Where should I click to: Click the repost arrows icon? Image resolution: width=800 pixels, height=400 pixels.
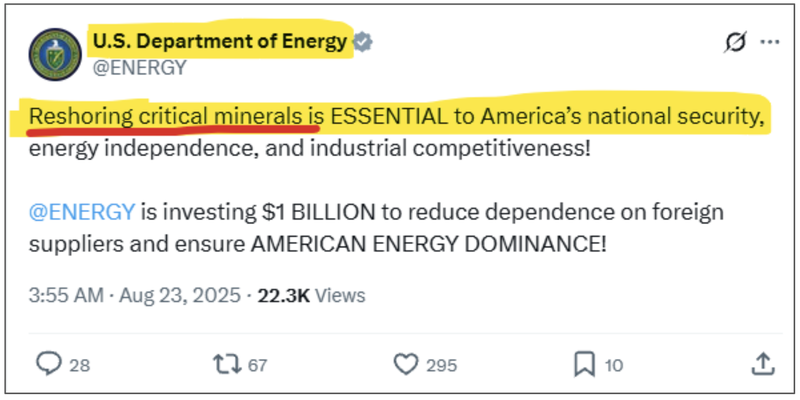pyautogui.click(x=227, y=363)
